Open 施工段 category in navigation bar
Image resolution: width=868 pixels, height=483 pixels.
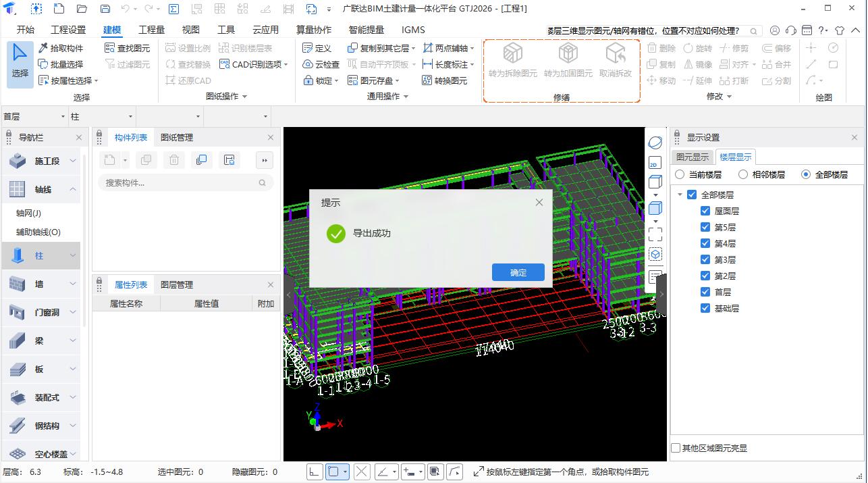click(x=42, y=161)
